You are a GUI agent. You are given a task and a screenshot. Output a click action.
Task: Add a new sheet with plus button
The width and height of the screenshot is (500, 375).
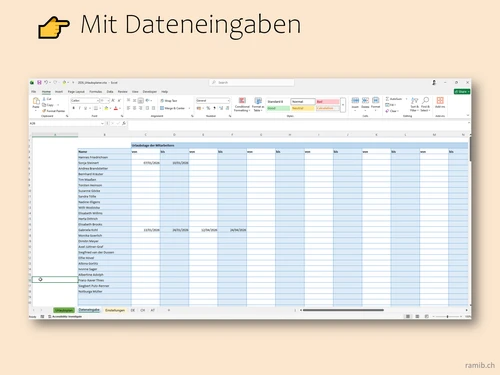(x=169, y=310)
